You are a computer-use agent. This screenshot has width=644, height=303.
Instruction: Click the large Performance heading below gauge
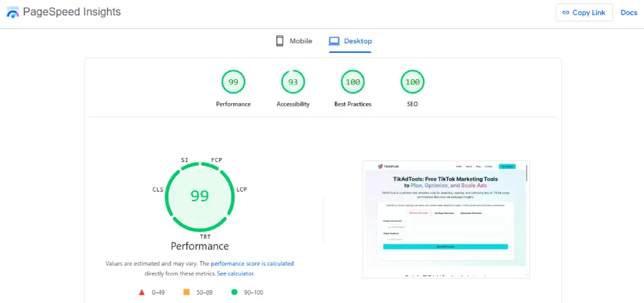tap(200, 246)
